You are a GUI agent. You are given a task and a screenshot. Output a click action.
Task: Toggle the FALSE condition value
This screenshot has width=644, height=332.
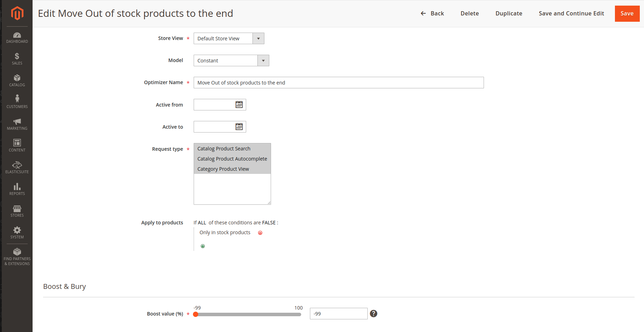point(268,222)
